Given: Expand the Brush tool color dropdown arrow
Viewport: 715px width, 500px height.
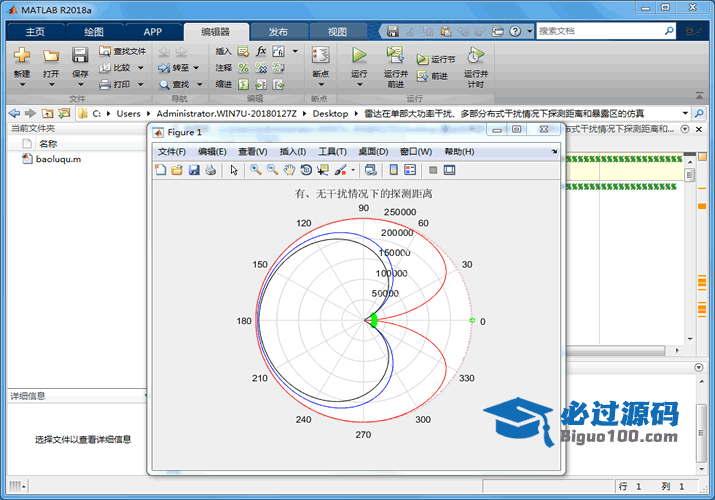Looking at the screenshot, I should pos(353,170).
